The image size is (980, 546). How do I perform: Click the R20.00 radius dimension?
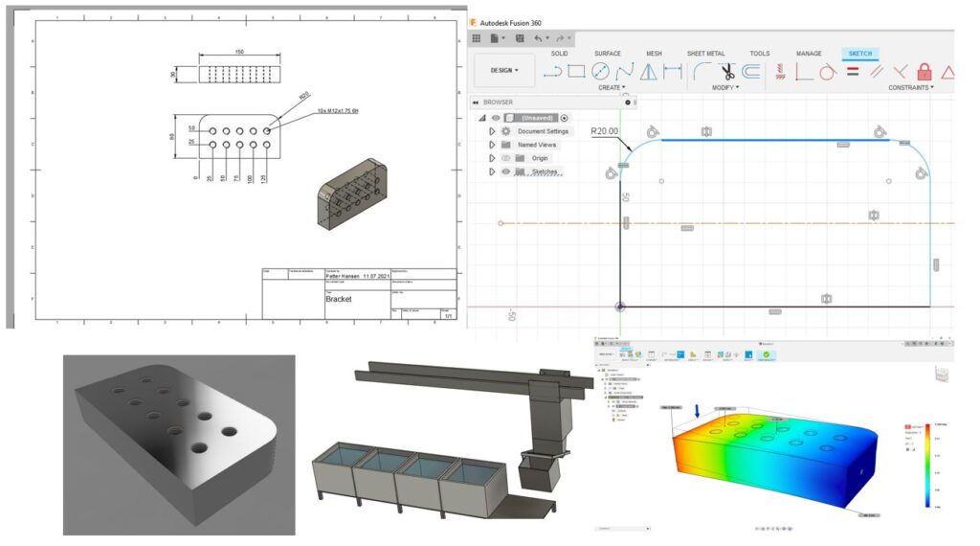[604, 131]
